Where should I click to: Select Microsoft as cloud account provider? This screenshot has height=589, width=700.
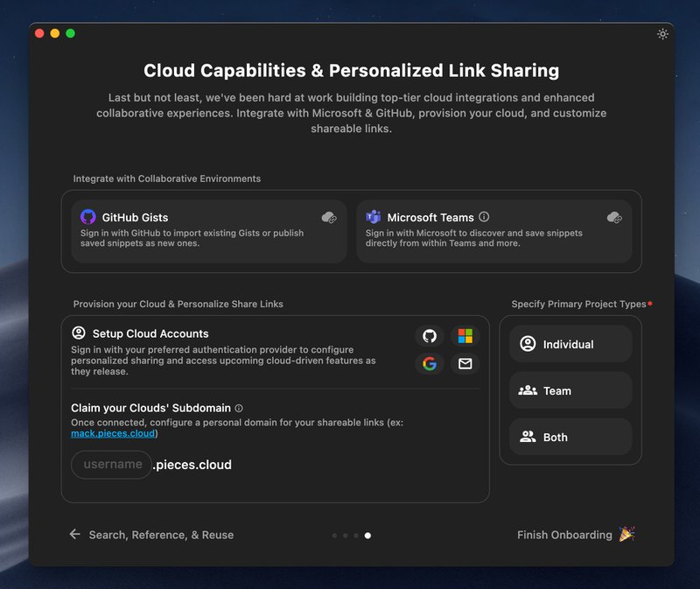[x=465, y=335]
